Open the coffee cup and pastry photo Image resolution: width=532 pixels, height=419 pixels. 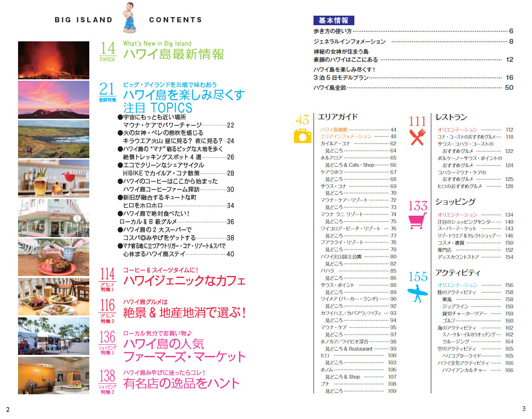(x=54, y=257)
